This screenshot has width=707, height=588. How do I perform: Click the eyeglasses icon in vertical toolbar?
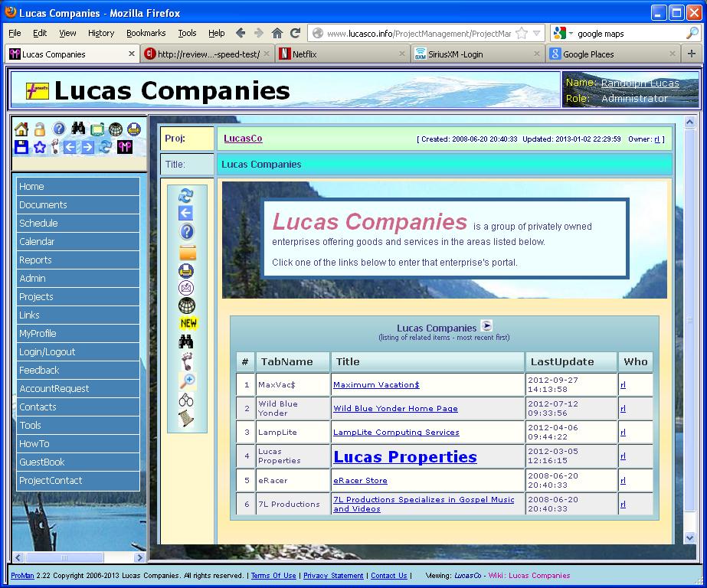(186, 400)
